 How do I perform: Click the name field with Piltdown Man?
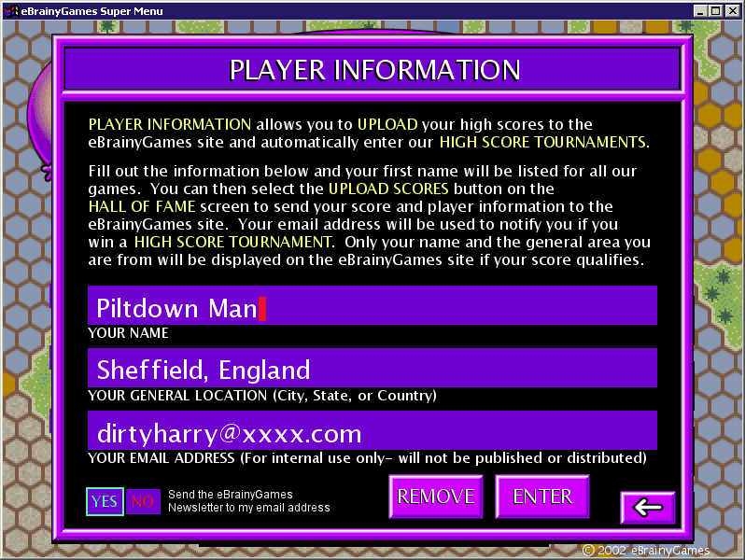pos(372,305)
